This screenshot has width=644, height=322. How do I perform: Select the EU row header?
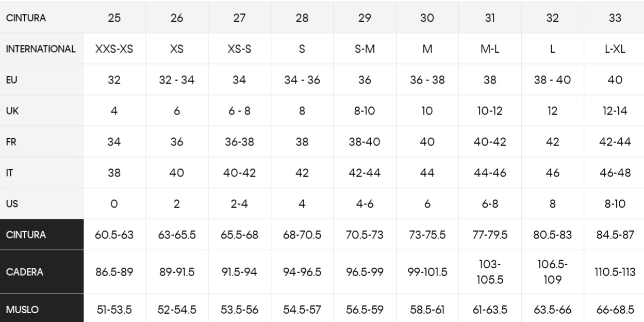pos(11,80)
